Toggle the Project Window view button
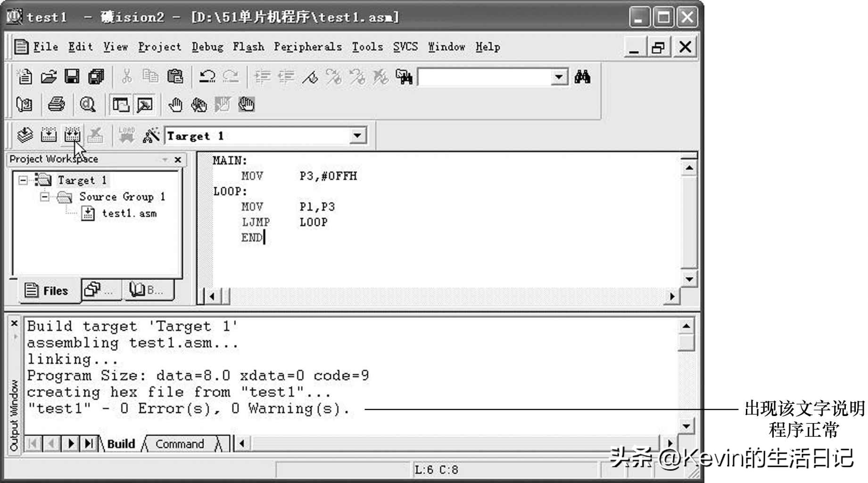Image resolution: width=868 pixels, height=483 pixels. pyautogui.click(x=121, y=104)
